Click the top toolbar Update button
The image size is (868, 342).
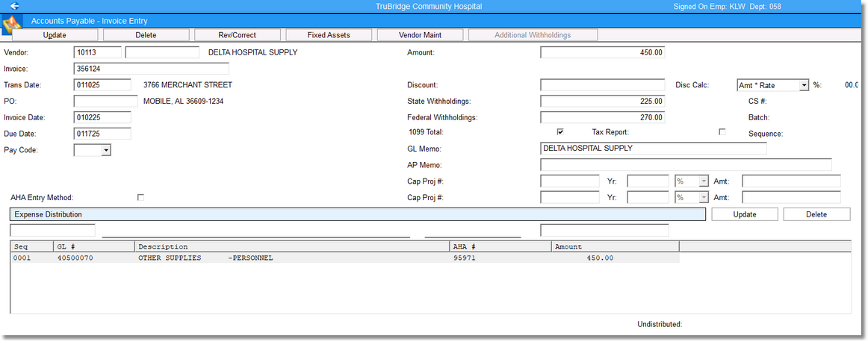(55, 35)
